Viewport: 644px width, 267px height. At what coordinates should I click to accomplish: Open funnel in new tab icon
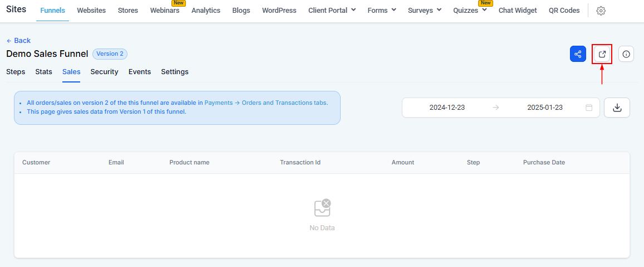(602, 54)
